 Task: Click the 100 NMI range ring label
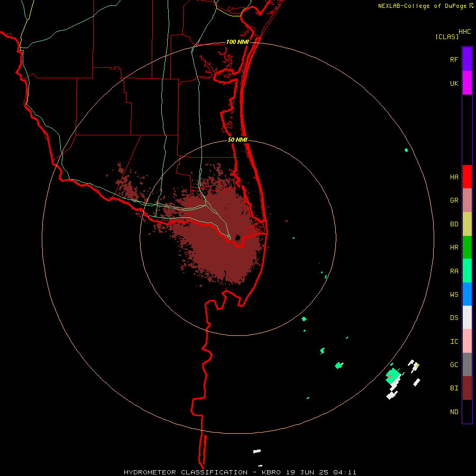237,42
